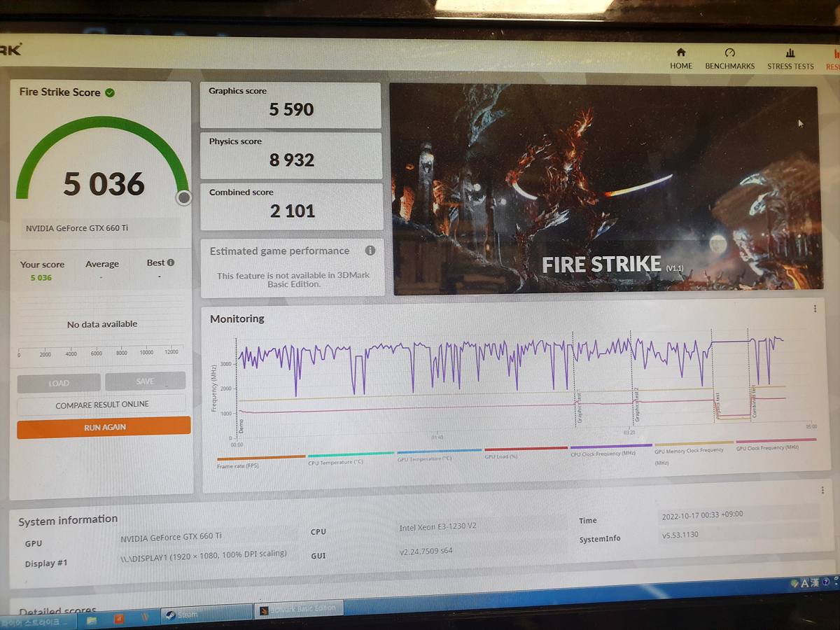The image size is (840, 630).
Task: Click the green validation check beside Fire Strike Score
Action: click(x=110, y=92)
